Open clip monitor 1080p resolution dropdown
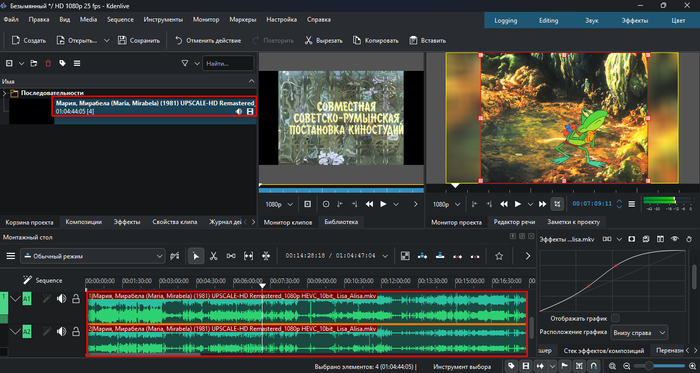 279,204
